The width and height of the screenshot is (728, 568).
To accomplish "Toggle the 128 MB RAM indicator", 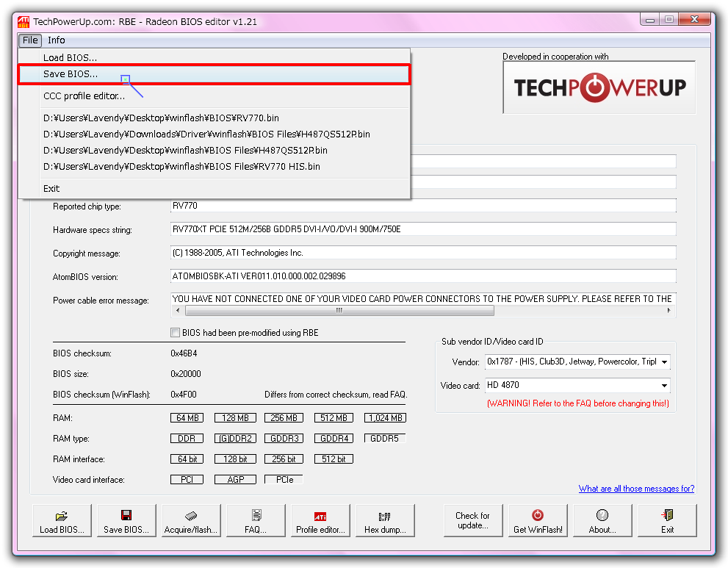I will (x=235, y=418).
